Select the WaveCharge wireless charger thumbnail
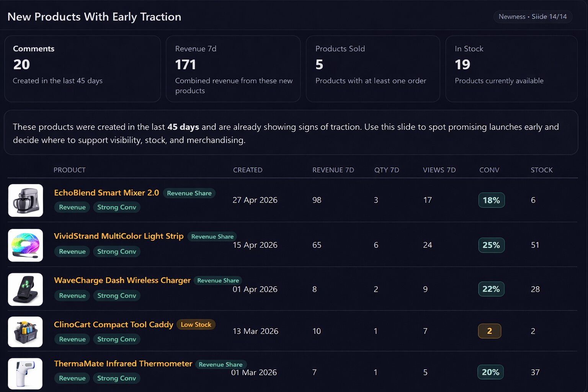The width and height of the screenshot is (588, 392). 26,289
